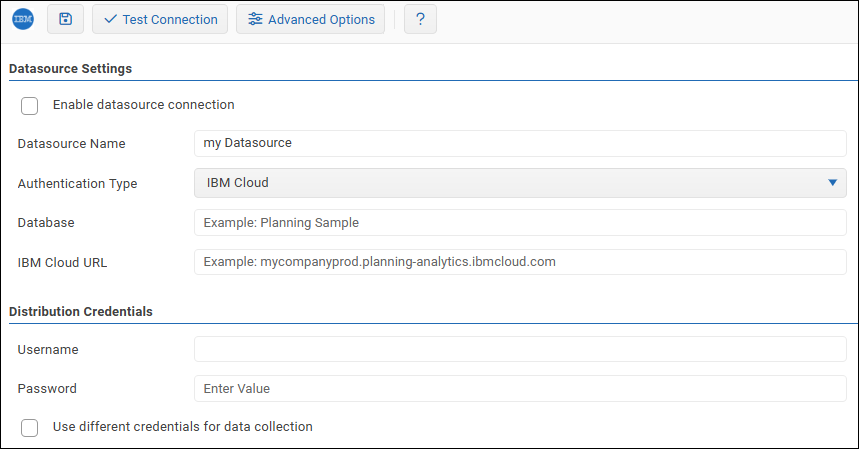Screen dimensions: 859x449
Task: Focus the Database input field
Action: pos(520,222)
